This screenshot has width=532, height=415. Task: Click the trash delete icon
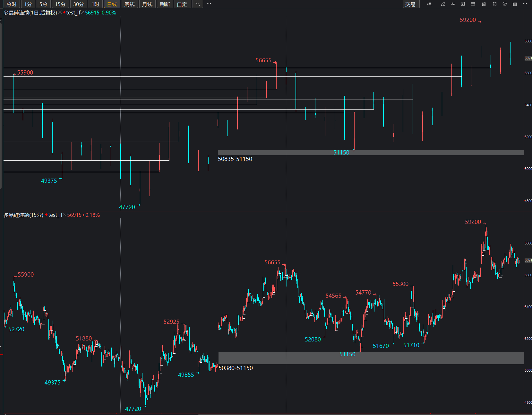point(484,4)
